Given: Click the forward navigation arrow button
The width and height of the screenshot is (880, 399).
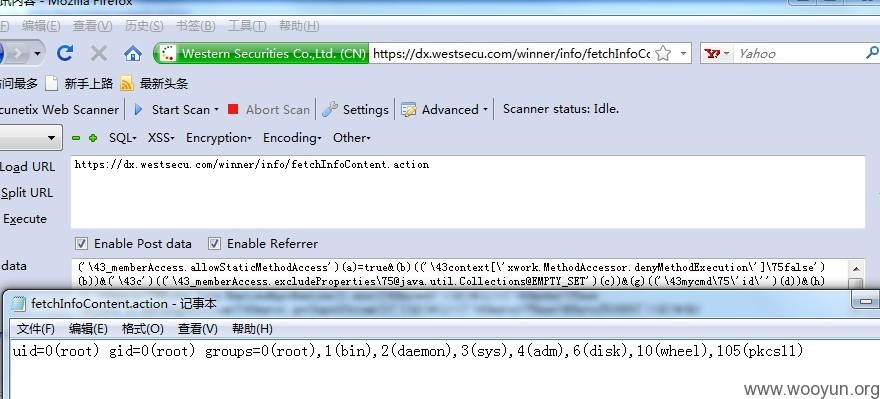Looking at the screenshot, I should pyautogui.click(x=17, y=54).
